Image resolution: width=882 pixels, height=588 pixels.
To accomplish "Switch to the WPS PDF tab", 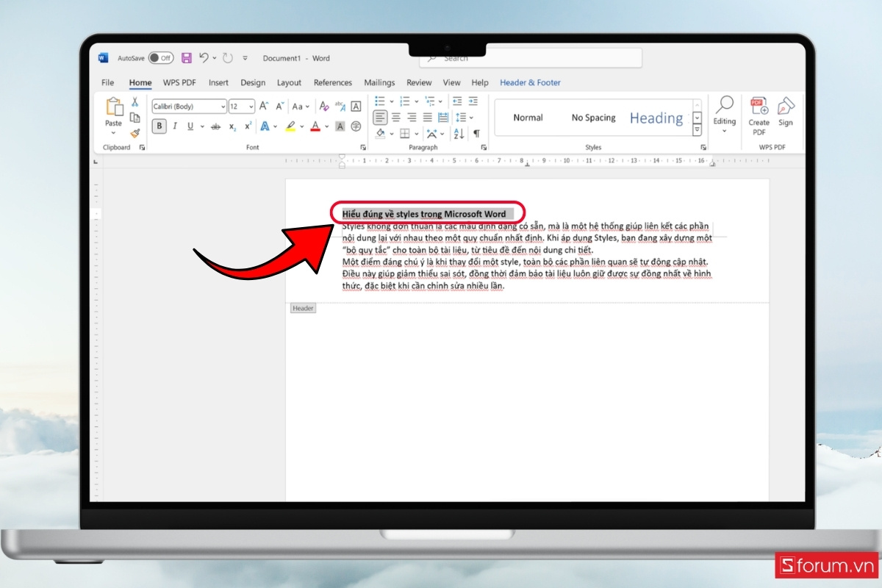I will [179, 82].
